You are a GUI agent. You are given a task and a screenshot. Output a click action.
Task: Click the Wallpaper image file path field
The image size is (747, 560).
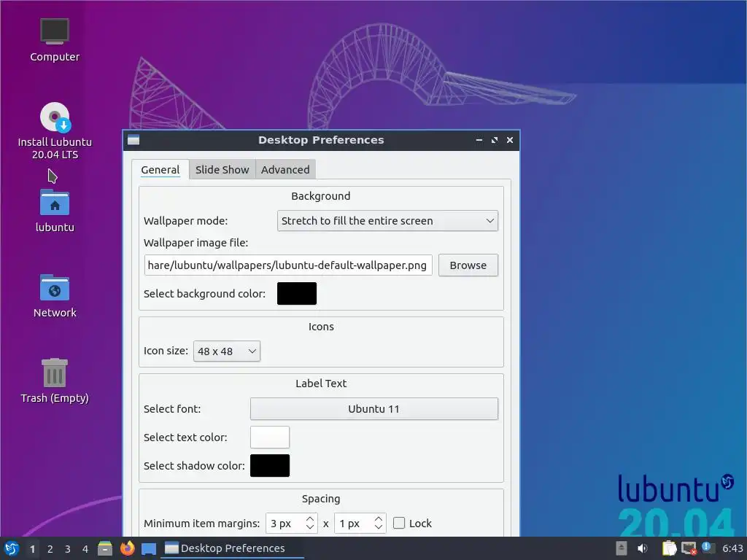click(x=288, y=265)
